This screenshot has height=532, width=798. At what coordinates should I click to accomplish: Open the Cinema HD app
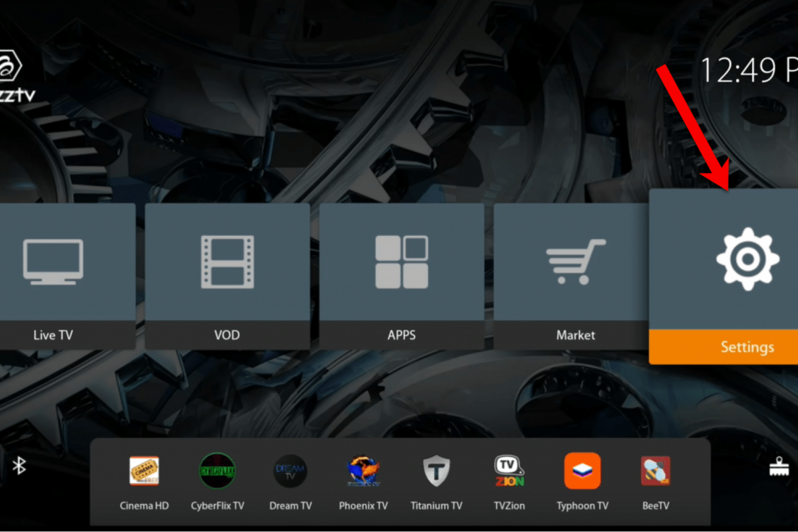[x=144, y=471]
